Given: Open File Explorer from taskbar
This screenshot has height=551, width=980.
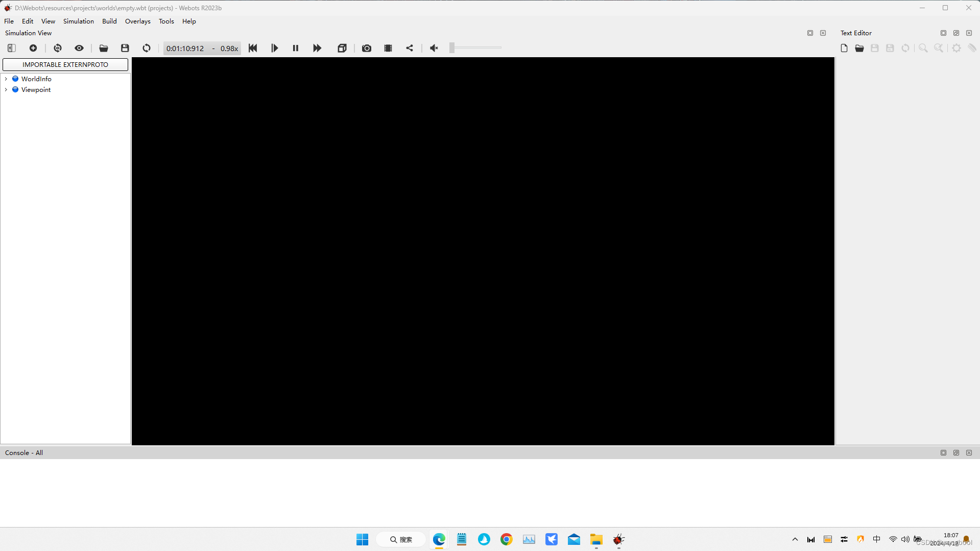Looking at the screenshot, I should 596,540.
